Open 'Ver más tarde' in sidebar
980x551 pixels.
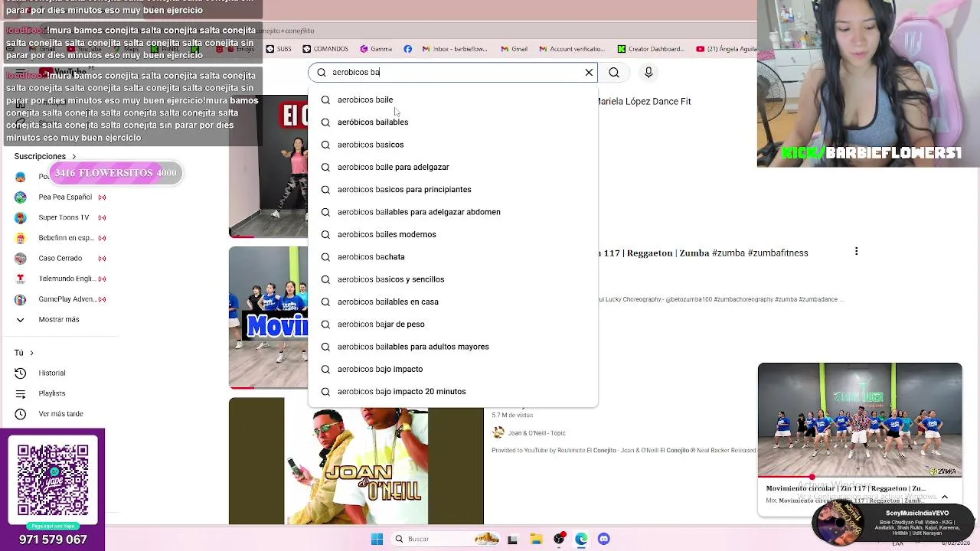(x=50, y=414)
